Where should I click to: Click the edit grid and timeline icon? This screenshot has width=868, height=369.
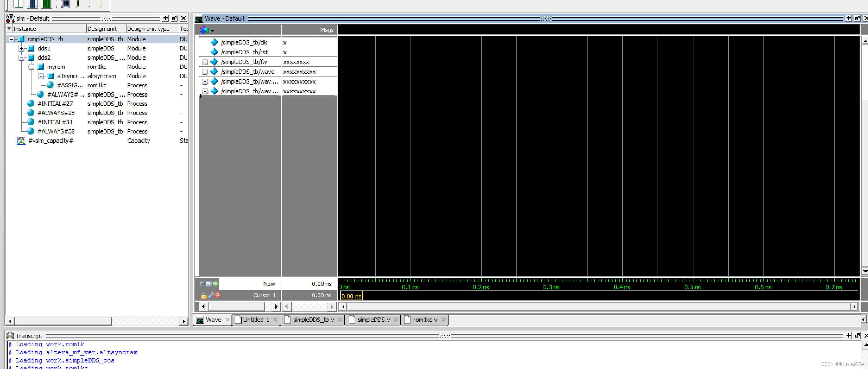pyautogui.click(x=209, y=284)
